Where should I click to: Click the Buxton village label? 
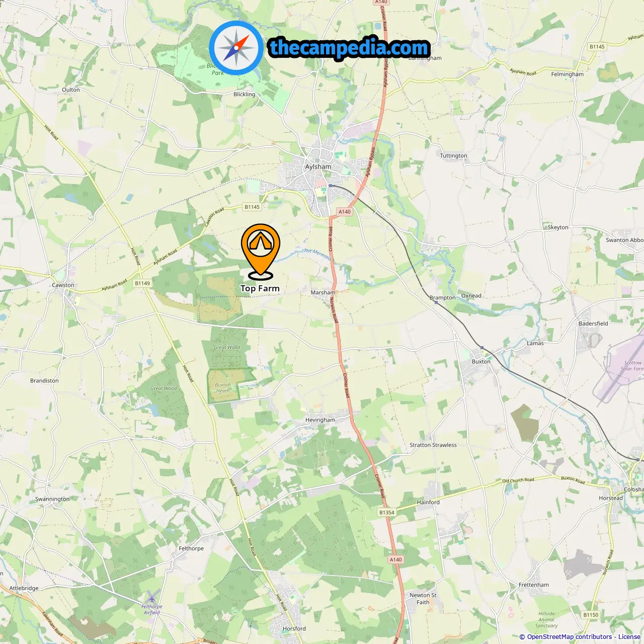tap(481, 362)
